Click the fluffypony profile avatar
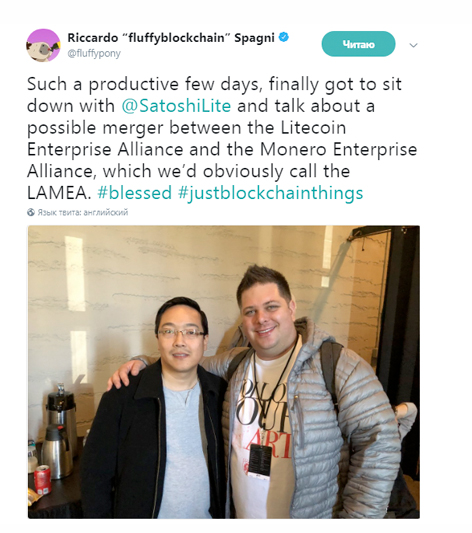The height and width of the screenshot is (533, 472). (x=43, y=46)
